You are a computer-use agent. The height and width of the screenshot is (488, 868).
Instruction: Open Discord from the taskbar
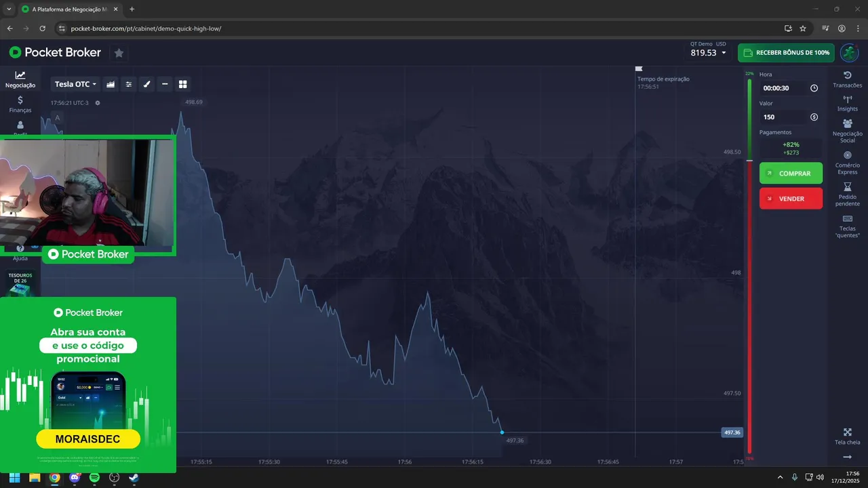(75, 477)
